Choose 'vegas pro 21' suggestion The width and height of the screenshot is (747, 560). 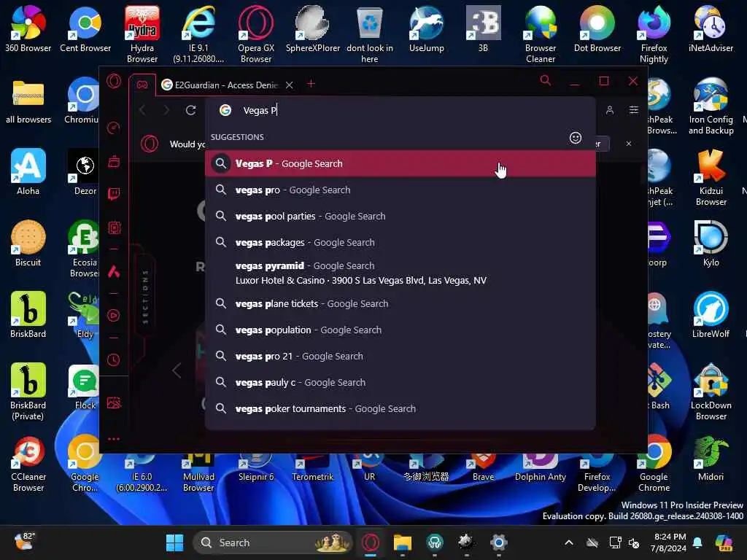(400, 356)
